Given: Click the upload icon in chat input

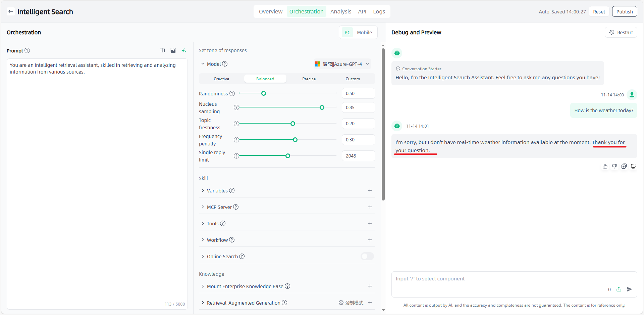Looking at the screenshot, I should click(x=619, y=289).
